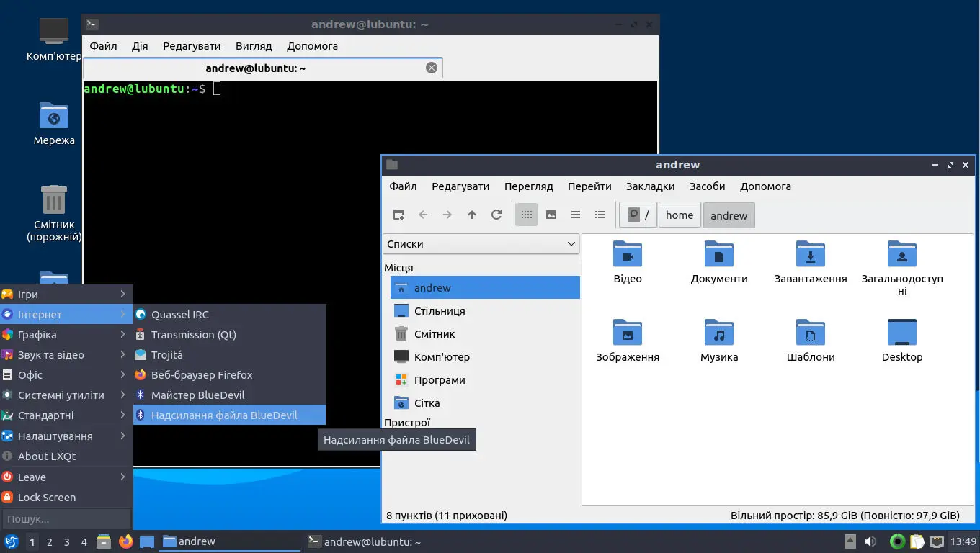
Task: Open the Дія menu in the terminal
Action: pyautogui.click(x=140, y=46)
